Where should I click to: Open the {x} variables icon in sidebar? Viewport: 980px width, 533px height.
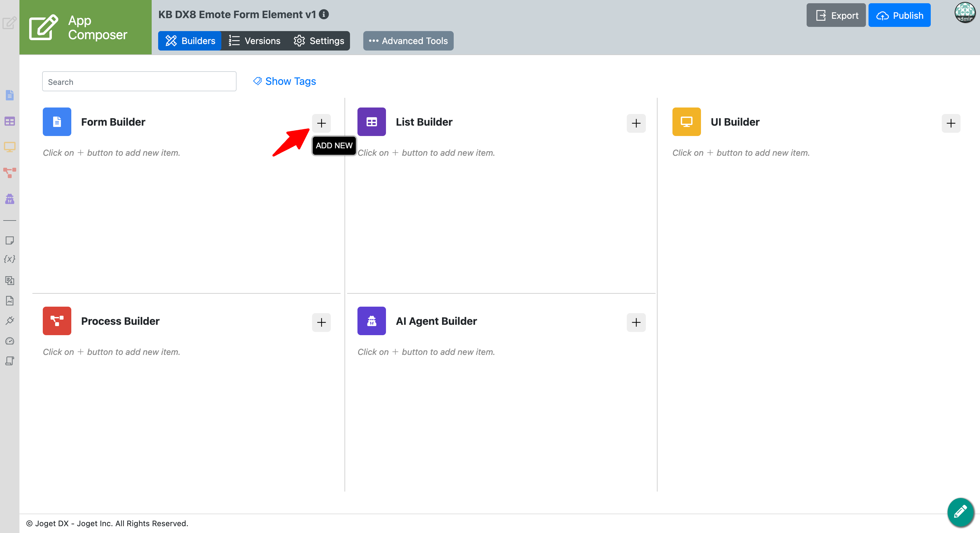[9, 259]
